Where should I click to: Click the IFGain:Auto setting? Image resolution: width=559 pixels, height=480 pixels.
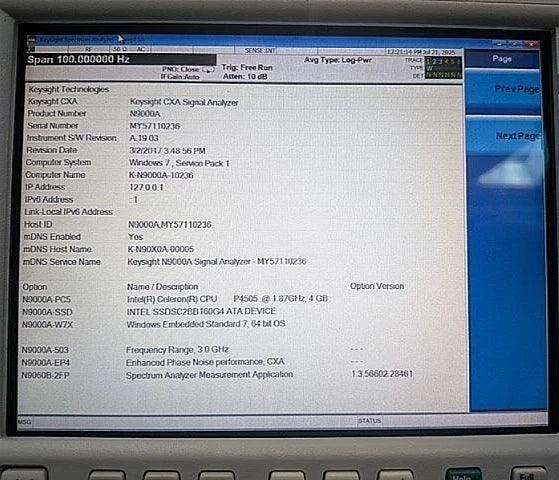pyautogui.click(x=180, y=77)
